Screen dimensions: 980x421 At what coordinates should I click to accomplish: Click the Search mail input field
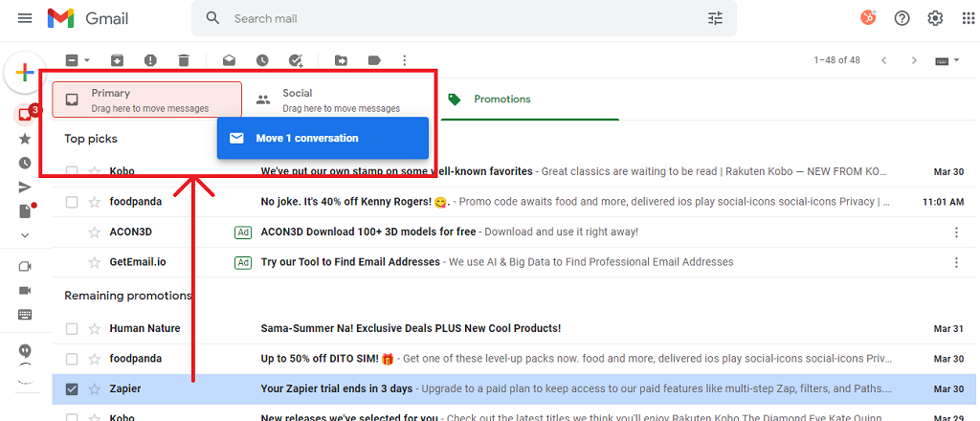point(462,18)
